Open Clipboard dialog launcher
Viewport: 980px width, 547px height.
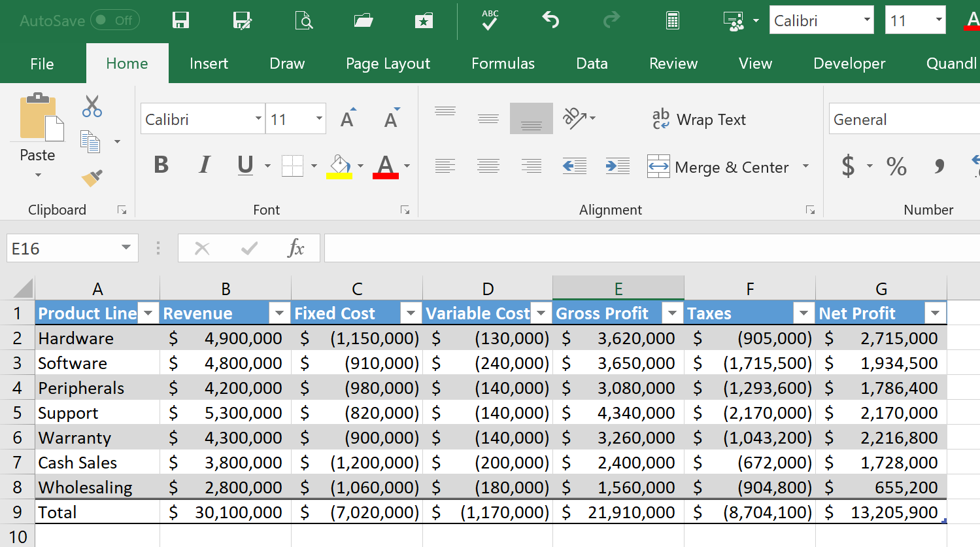tap(122, 210)
